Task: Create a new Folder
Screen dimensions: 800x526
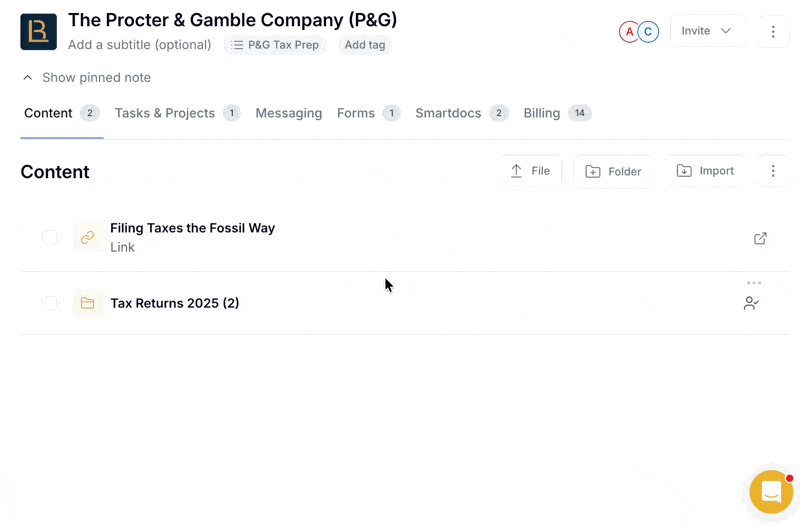Action: 613,171
